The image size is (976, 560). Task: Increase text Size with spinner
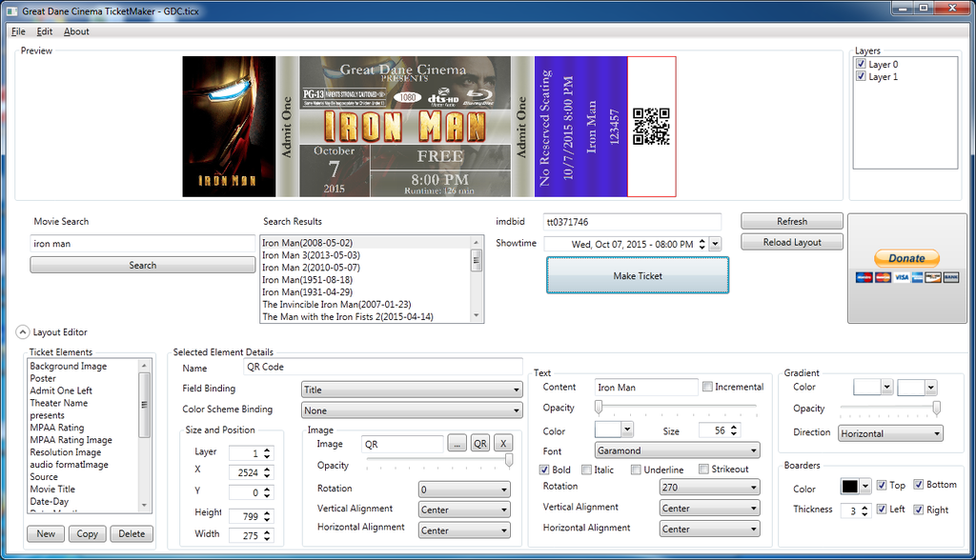pos(734,427)
